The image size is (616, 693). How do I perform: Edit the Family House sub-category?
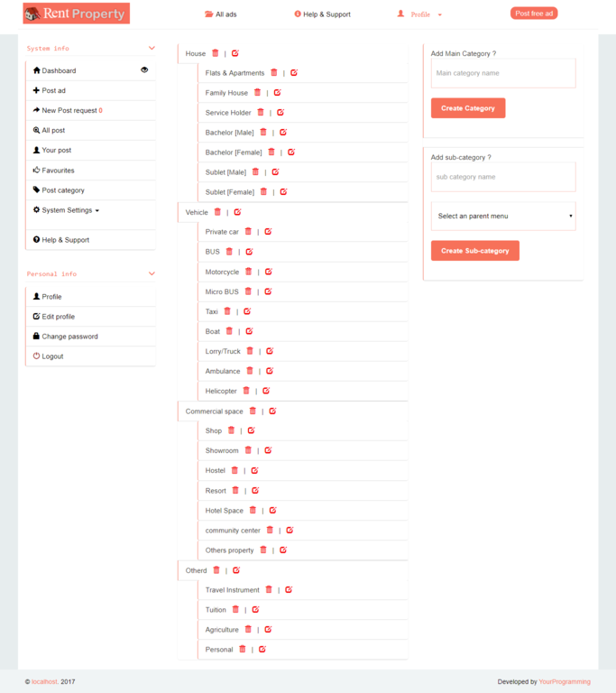278,93
